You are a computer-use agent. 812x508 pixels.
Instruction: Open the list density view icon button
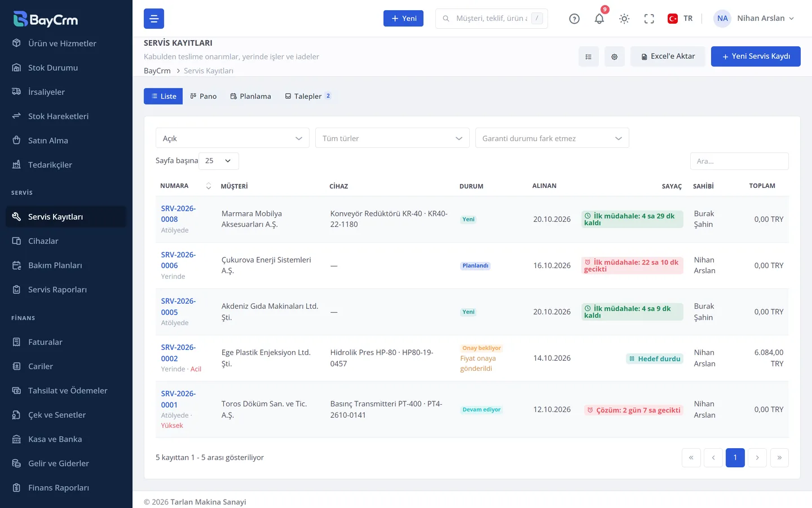coord(589,56)
